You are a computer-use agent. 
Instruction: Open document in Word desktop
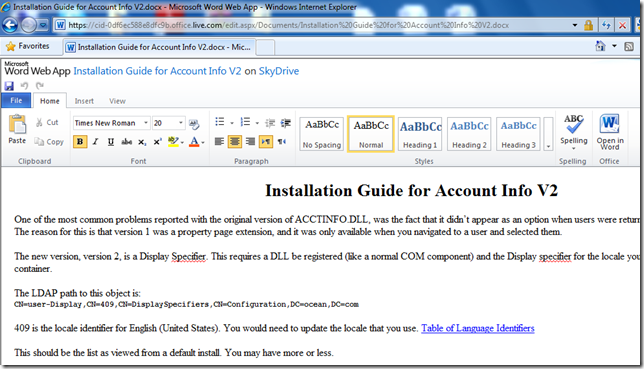coord(610,132)
